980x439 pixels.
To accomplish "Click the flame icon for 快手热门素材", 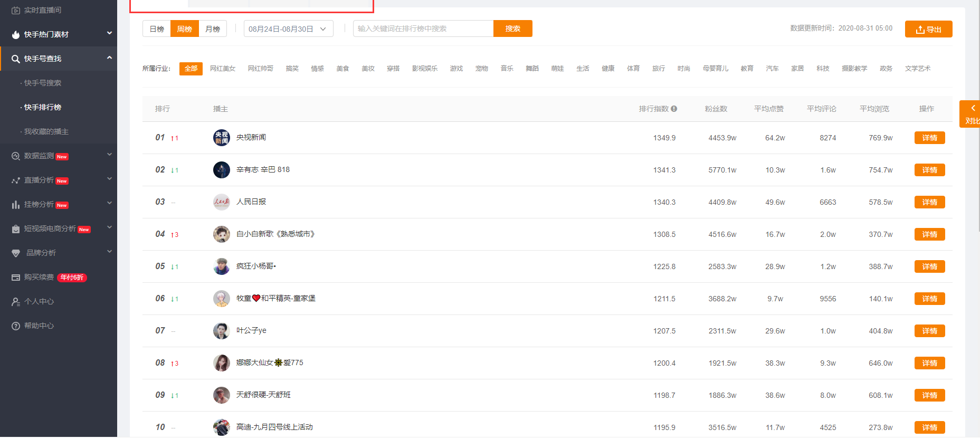I will tap(16, 34).
